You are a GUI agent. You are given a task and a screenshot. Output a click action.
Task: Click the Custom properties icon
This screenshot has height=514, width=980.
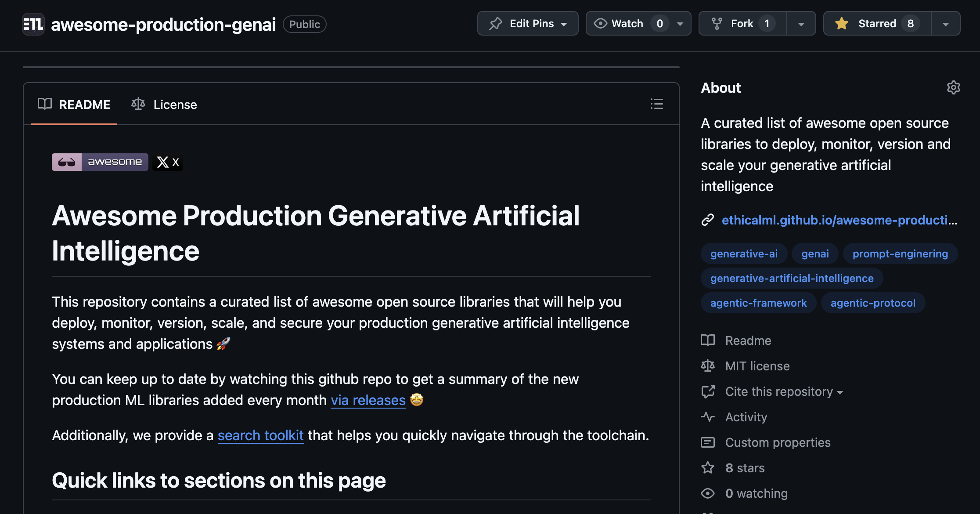point(708,442)
